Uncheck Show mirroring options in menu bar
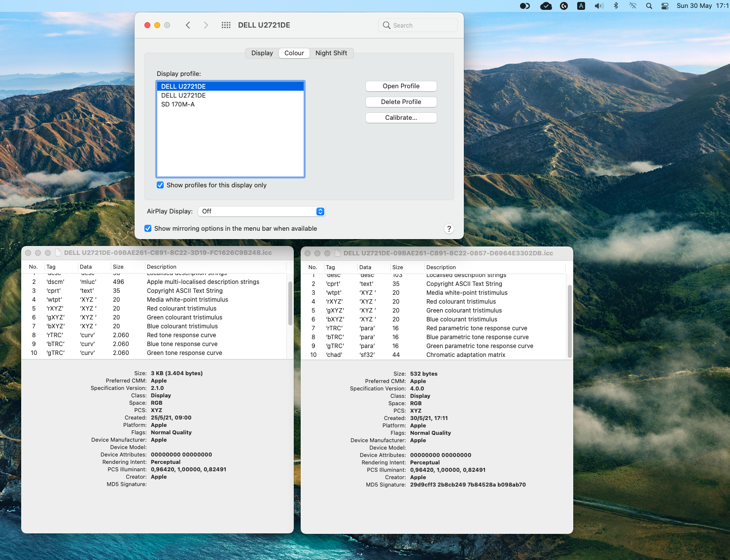The image size is (730, 560). [148, 229]
